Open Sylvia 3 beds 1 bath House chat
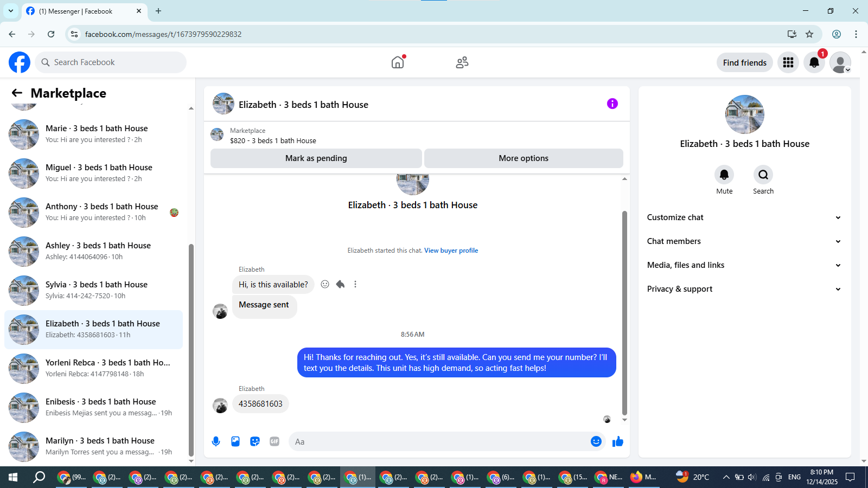The width and height of the screenshot is (868, 488). [94, 290]
